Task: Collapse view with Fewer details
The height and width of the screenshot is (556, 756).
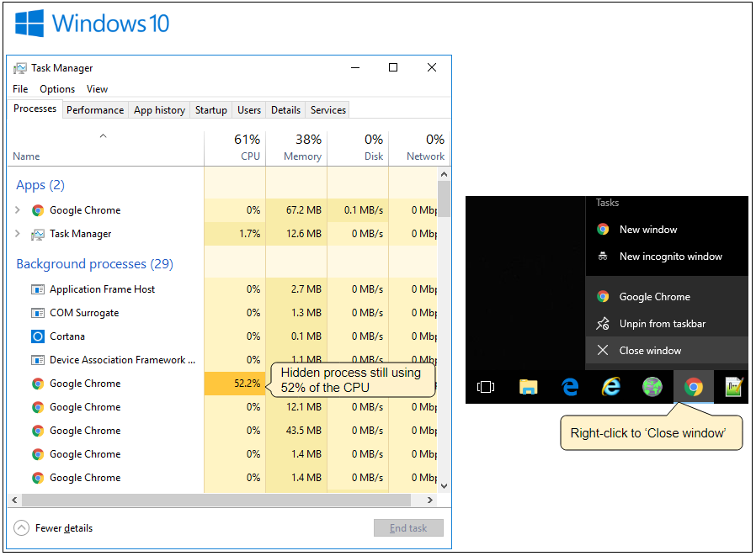Action: pos(54,528)
